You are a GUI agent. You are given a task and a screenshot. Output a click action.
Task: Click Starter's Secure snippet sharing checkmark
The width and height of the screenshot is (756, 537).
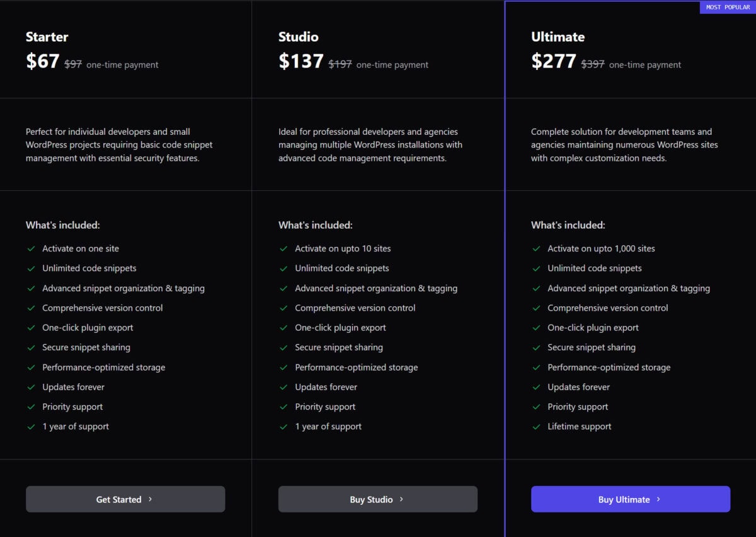tap(31, 348)
